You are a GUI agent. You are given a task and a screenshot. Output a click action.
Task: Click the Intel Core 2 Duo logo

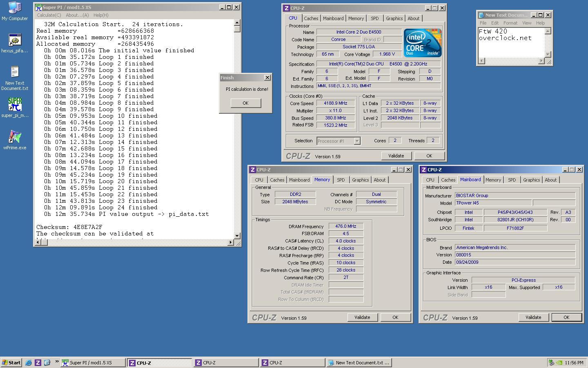[x=423, y=43]
